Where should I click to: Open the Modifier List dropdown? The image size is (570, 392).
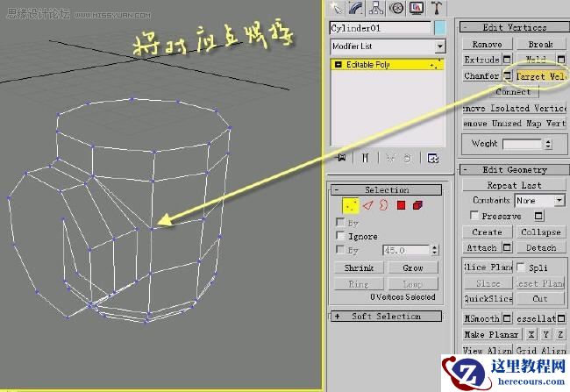[x=388, y=46]
